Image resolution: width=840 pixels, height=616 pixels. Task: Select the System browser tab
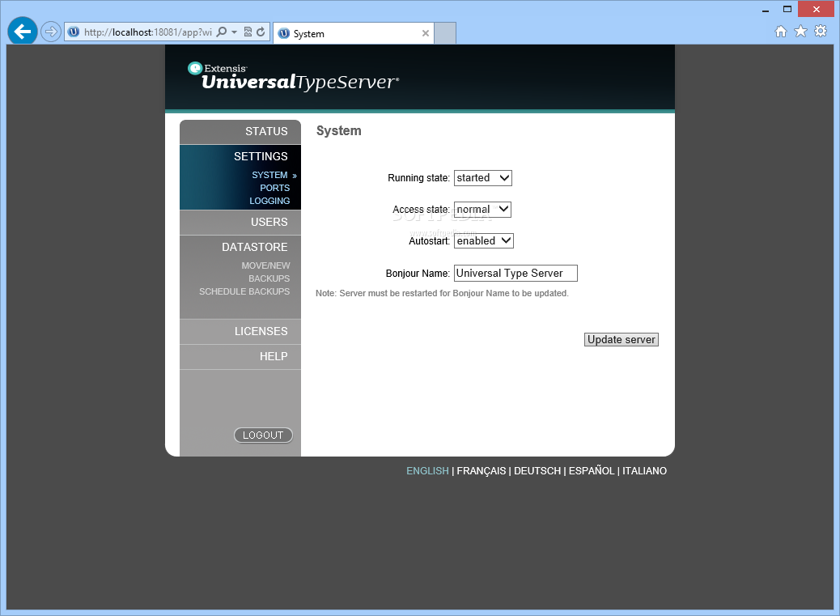tap(354, 33)
